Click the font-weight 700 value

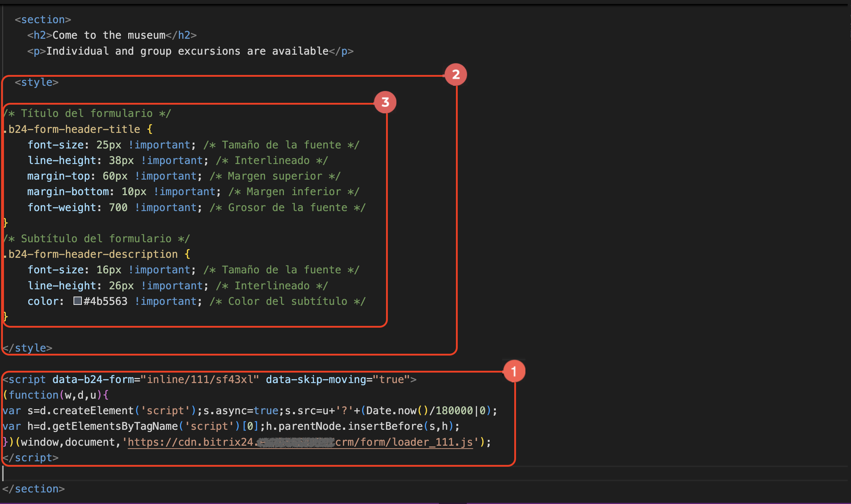coord(118,207)
